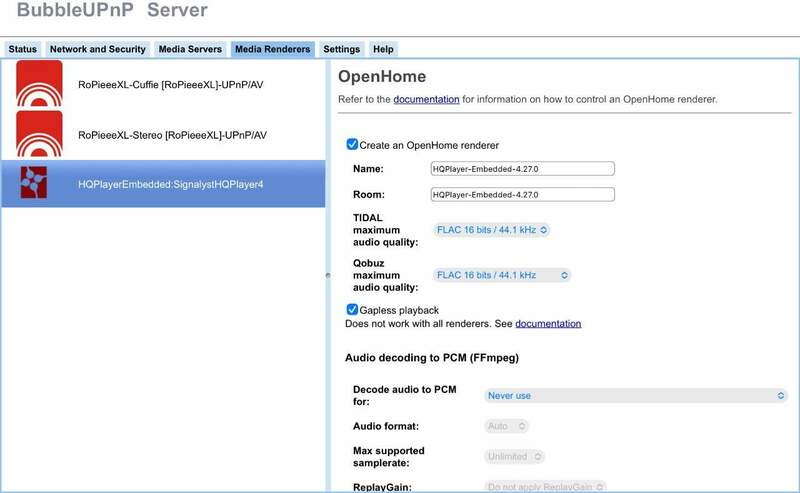
Task: Follow the Gapless playback documentation link
Action: click(548, 324)
